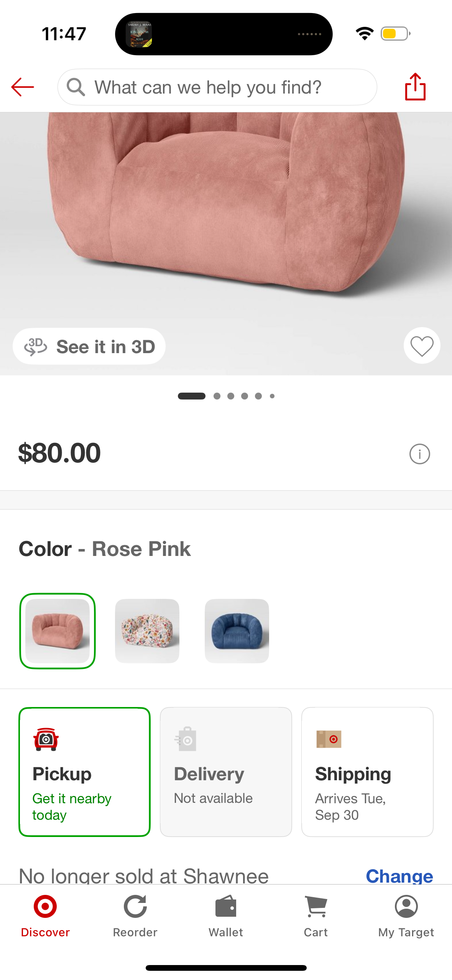The height and width of the screenshot is (980, 452).
Task: Open the Wallet tab
Action: point(226,916)
